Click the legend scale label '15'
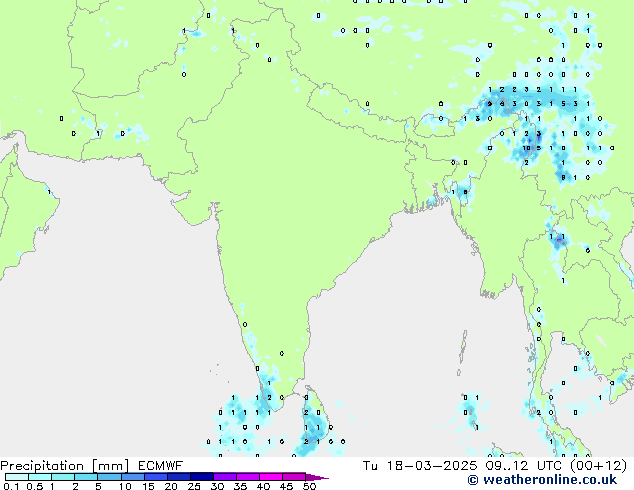Viewport: 634px width, 490px height. point(148,486)
